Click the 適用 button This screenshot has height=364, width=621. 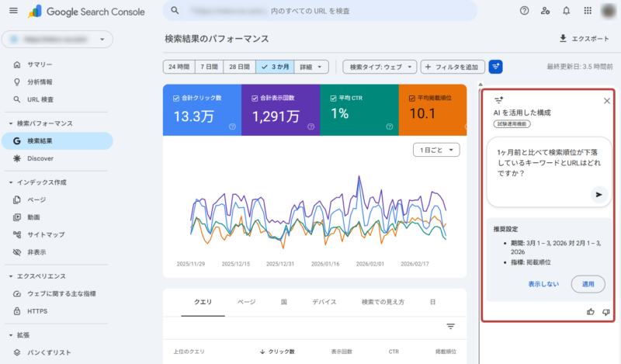[588, 283]
